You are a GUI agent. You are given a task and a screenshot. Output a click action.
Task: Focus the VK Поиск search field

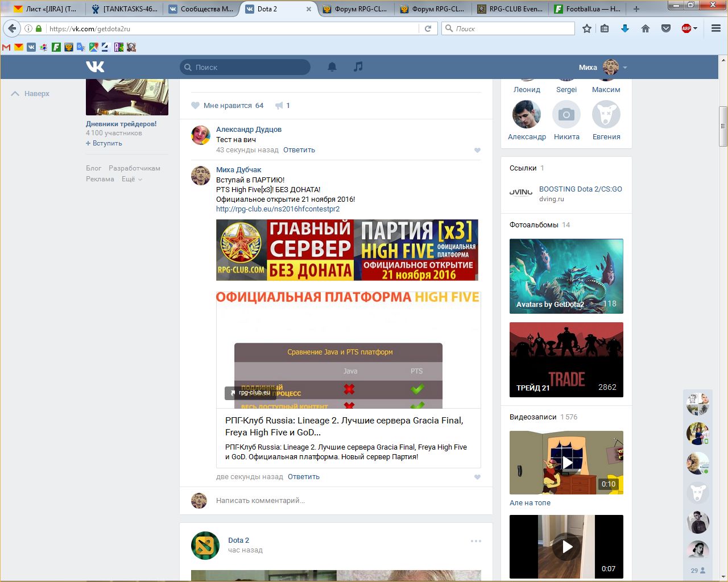[x=245, y=67]
